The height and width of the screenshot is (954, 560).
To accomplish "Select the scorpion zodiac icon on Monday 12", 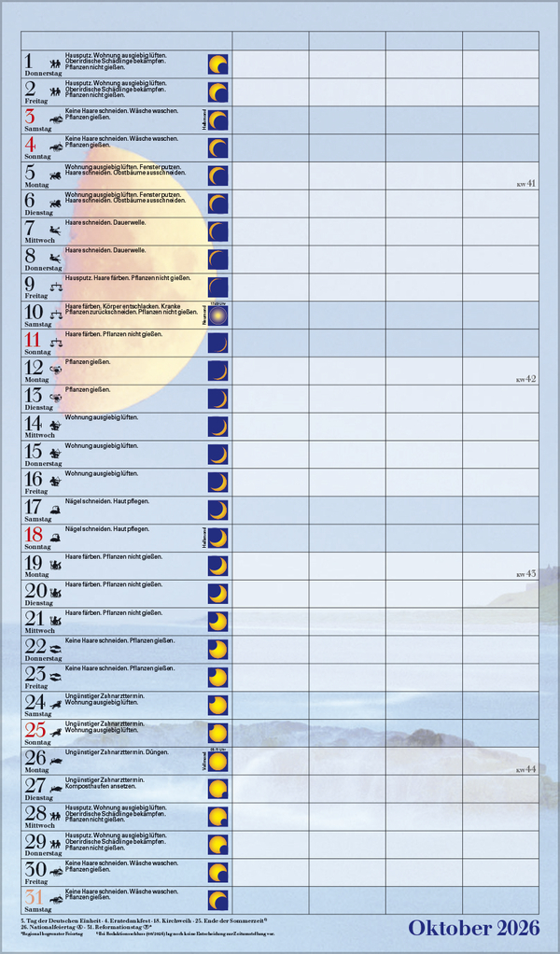I will pos(56,371).
